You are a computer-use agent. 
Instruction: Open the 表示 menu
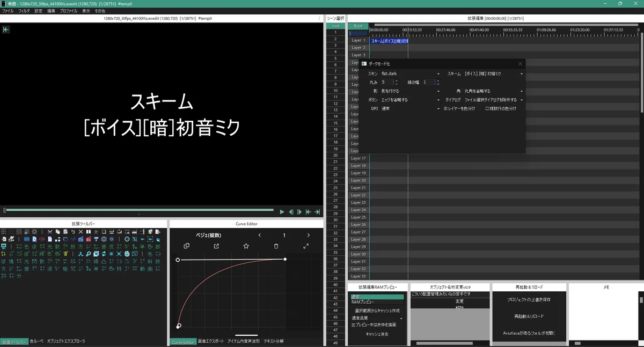point(86,11)
